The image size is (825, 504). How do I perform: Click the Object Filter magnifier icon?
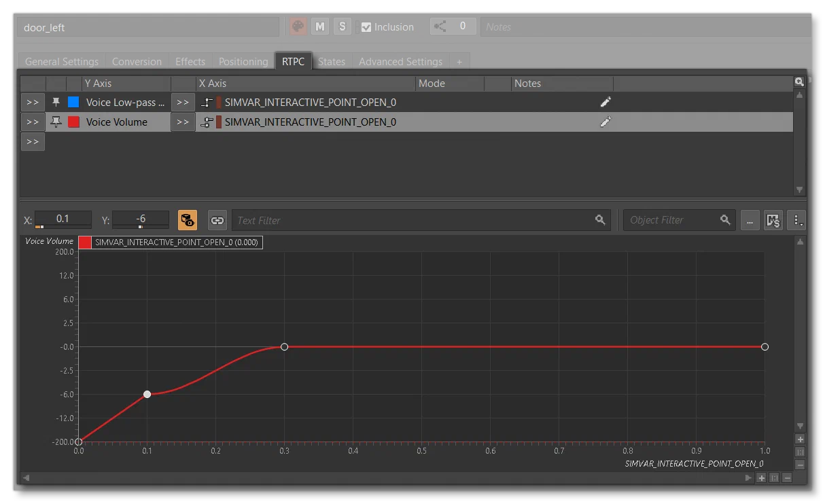pyautogui.click(x=725, y=219)
